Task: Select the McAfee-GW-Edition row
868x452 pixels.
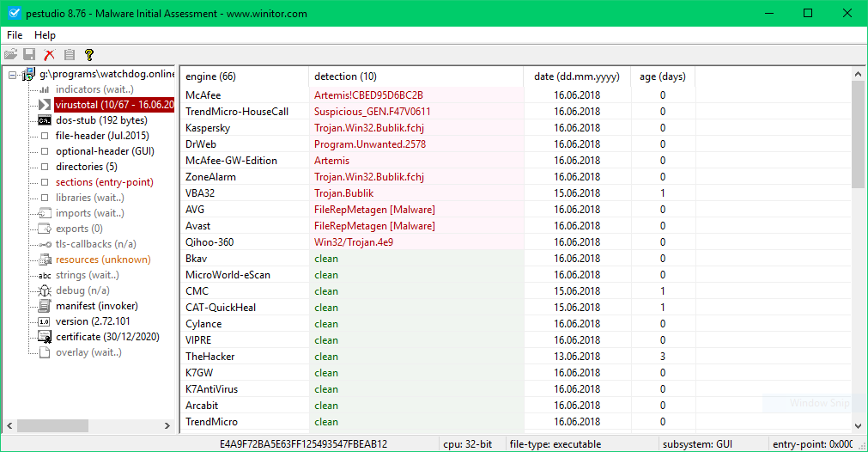Action: 515,161
